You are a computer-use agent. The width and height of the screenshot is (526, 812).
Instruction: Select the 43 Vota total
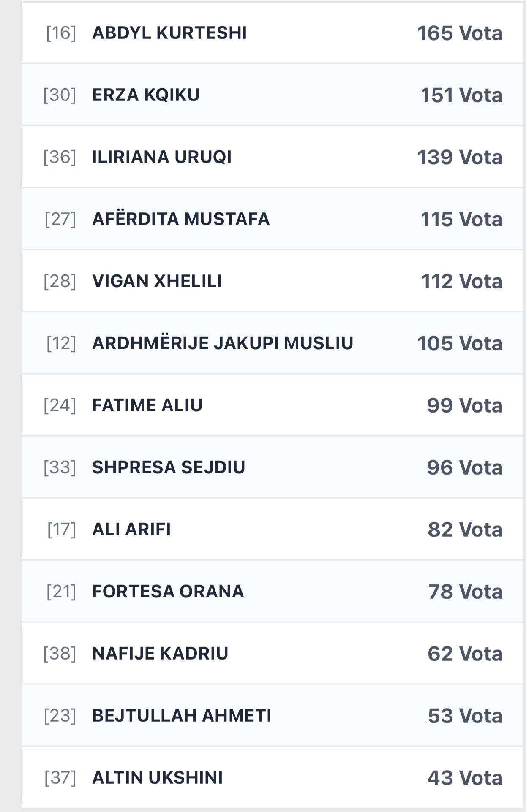[465, 778]
